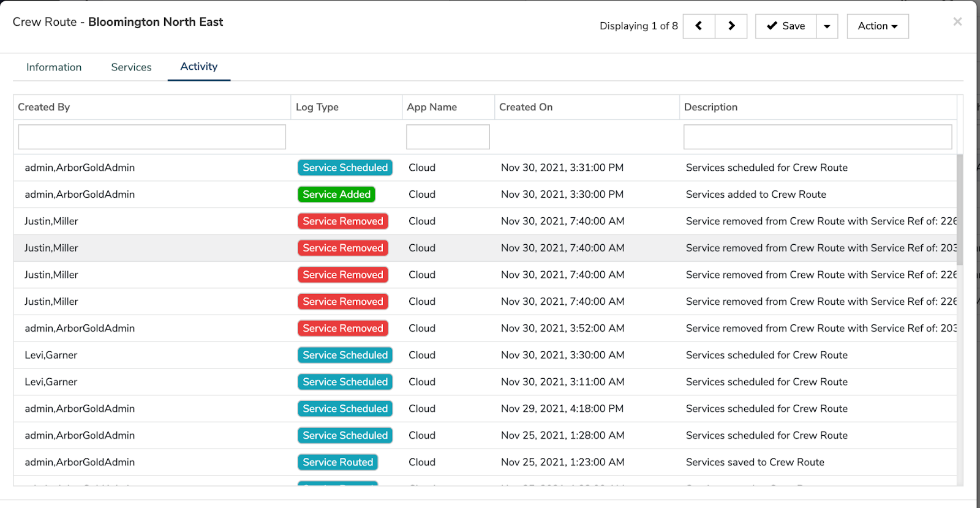The image size is (980, 508).
Task: Click the date Nov 30, 2021, 3:30:00 AM
Action: click(x=563, y=355)
